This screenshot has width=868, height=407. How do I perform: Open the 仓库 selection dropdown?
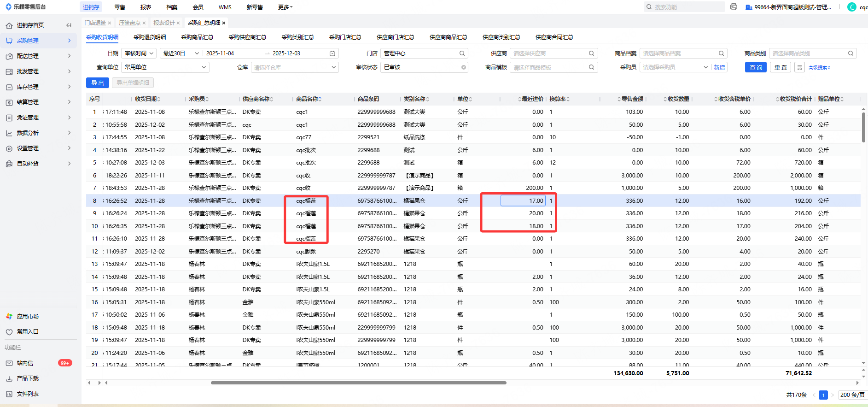pos(295,67)
